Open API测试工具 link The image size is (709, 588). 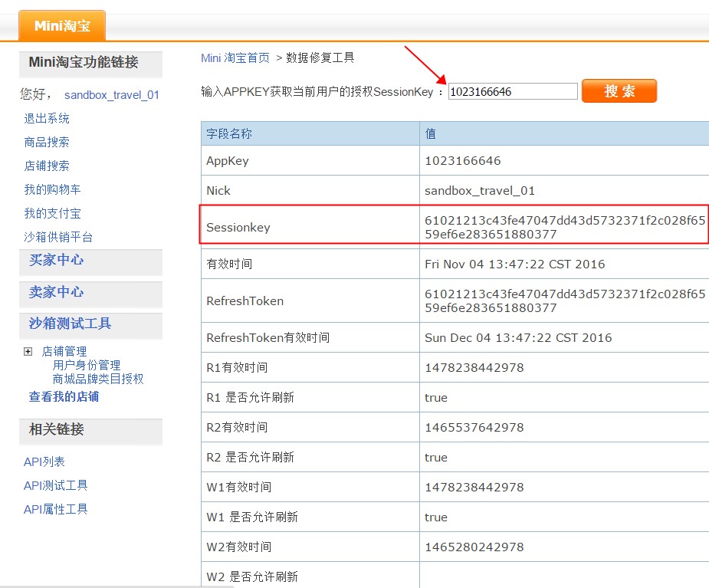(x=56, y=485)
